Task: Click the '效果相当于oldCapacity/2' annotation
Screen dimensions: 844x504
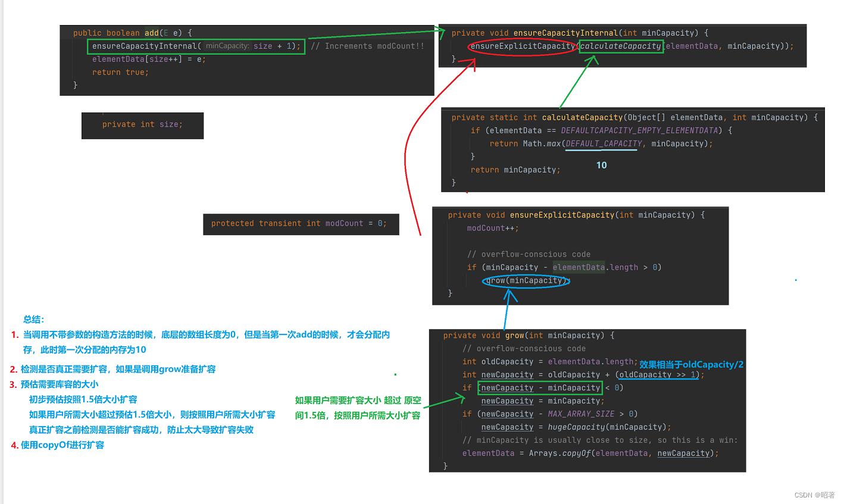Action: click(692, 364)
